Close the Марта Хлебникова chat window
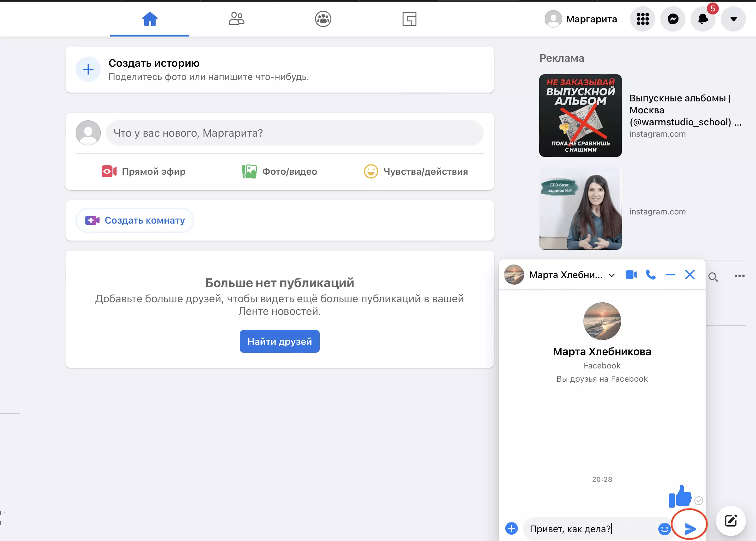This screenshot has width=756, height=541. pos(690,275)
